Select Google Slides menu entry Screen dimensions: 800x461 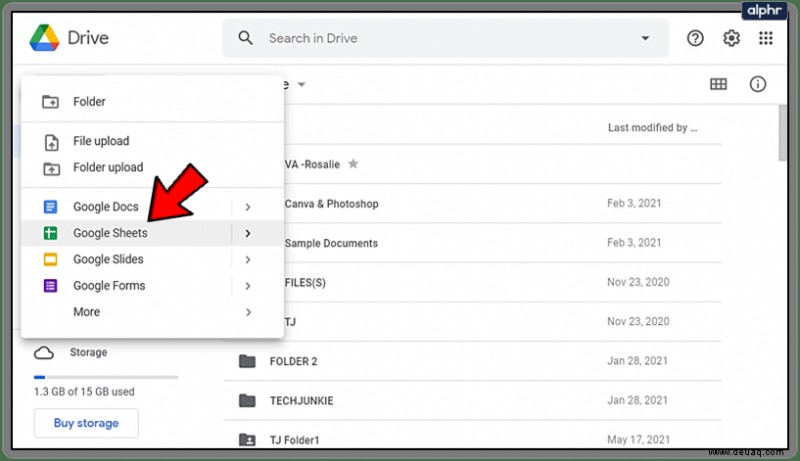tap(152, 259)
